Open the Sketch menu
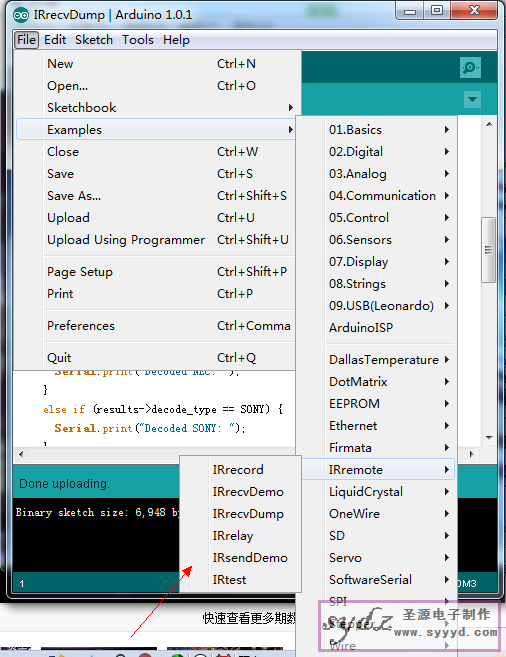506x657 pixels. click(94, 40)
